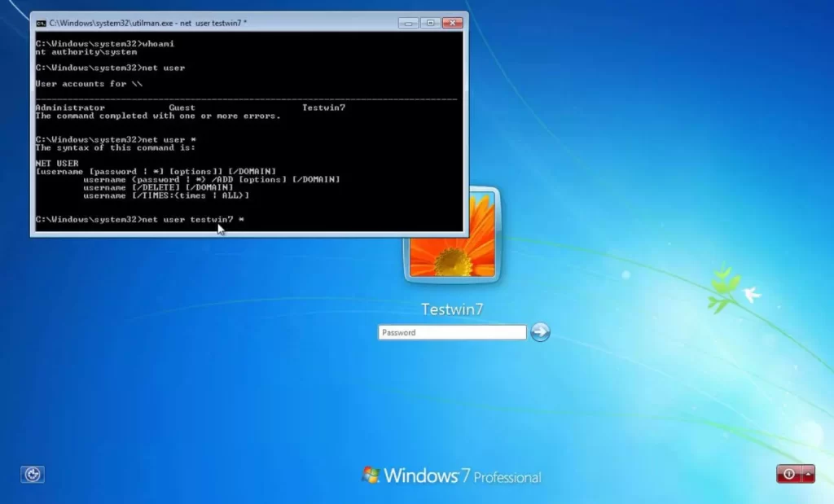Viewport: 834px width, 504px height.
Task: Click 'nt authority\system' output text
Action: (86, 52)
